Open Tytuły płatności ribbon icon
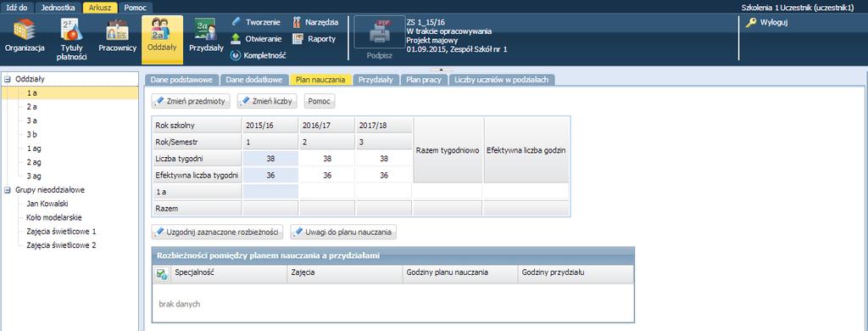This screenshot has height=331, width=868. [71, 39]
